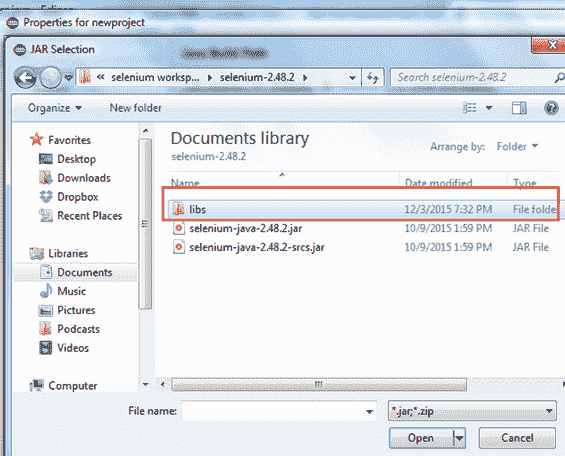Screen dimensions: 565x456
Task: Click the search magnifier icon
Action: pyautogui.click(x=559, y=77)
